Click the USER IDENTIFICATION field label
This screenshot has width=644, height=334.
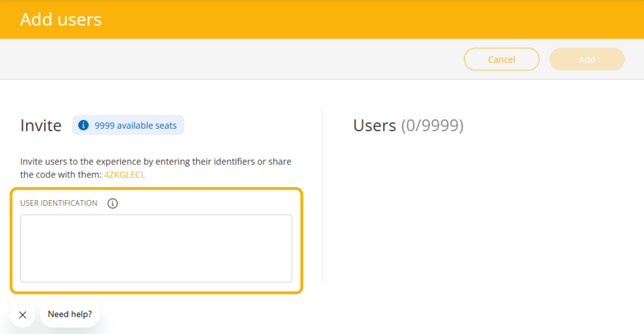point(59,203)
